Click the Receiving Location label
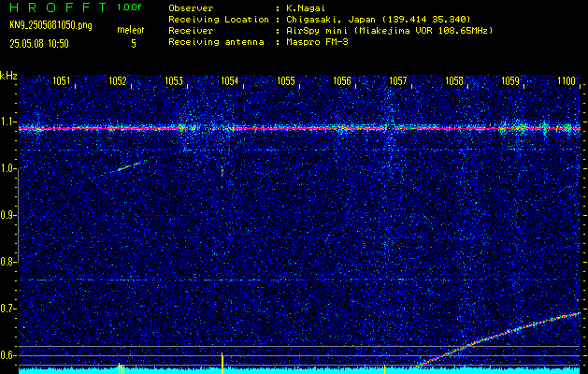This screenshot has height=374, width=588. [219, 19]
